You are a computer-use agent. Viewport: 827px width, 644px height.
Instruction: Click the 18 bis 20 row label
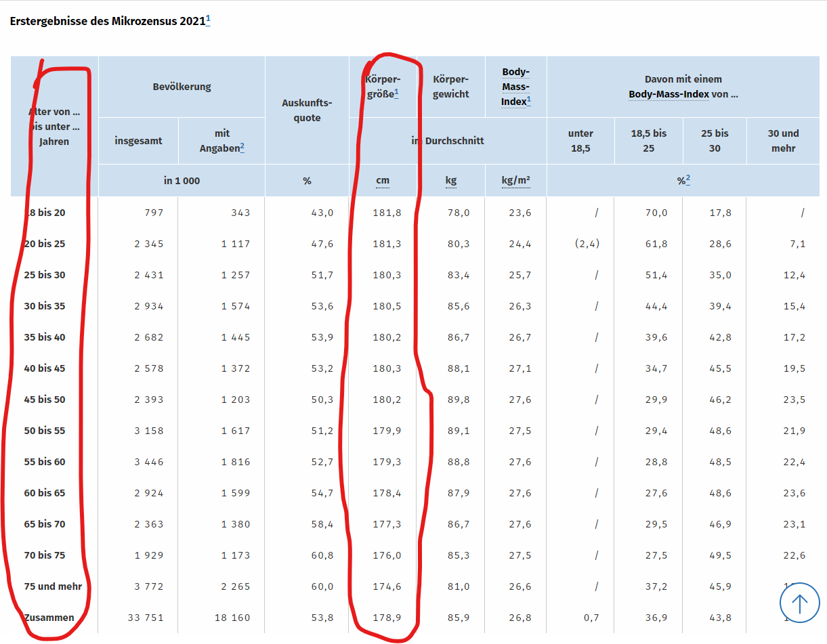click(x=45, y=213)
